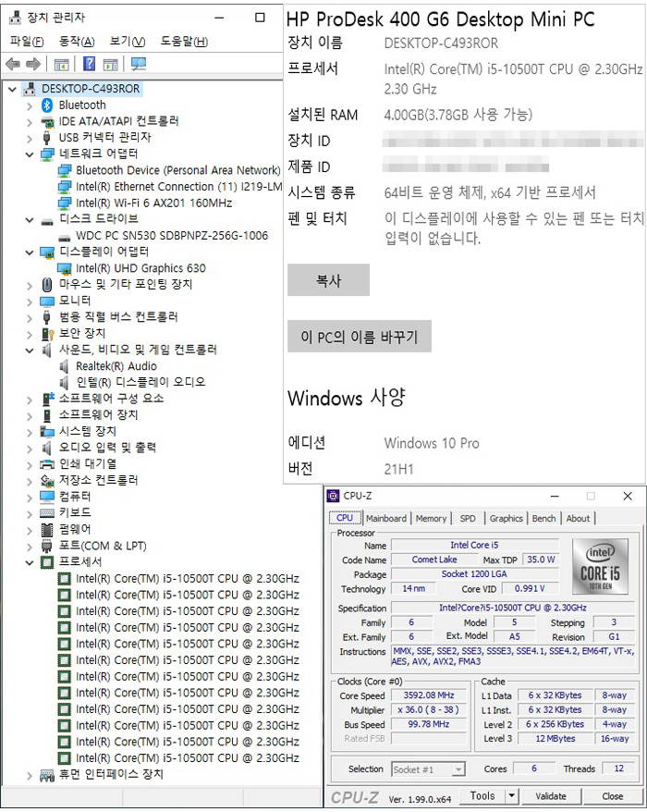Open the Tools dropdown arrow in CPU-Z
Screen dimensions: 647x812
point(511,796)
